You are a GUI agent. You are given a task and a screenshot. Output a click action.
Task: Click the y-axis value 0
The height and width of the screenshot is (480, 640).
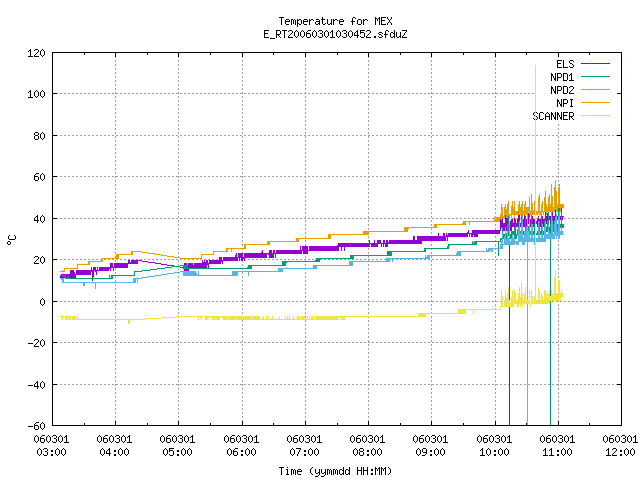[42, 302]
